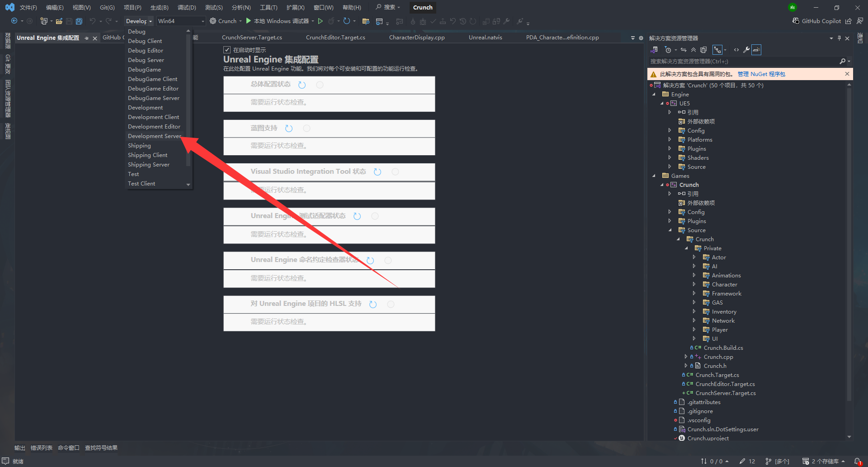
Task: Click the configuration list scroll-down arrow
Action: (189, 185)
